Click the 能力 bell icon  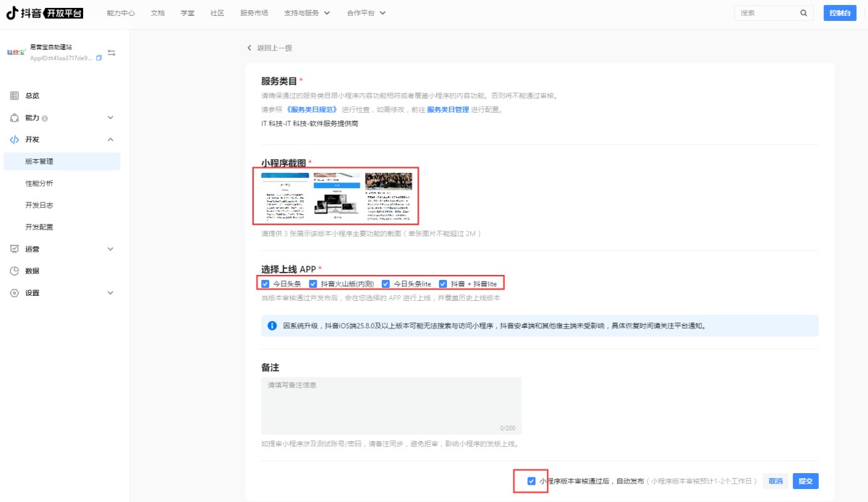coord(14,117)
